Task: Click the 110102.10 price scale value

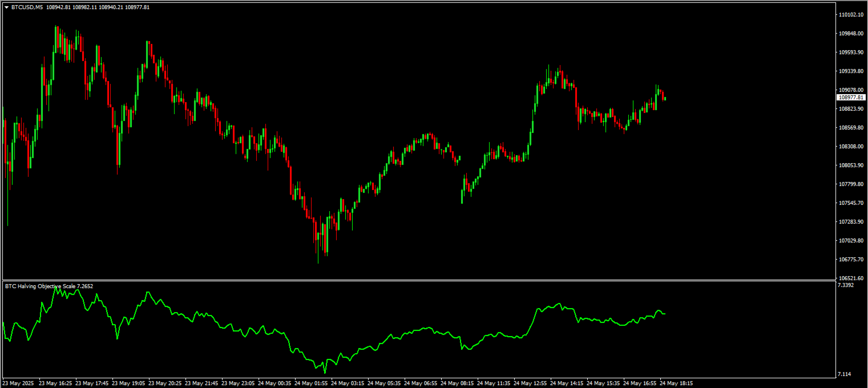Action: click(x=851, y=15)
